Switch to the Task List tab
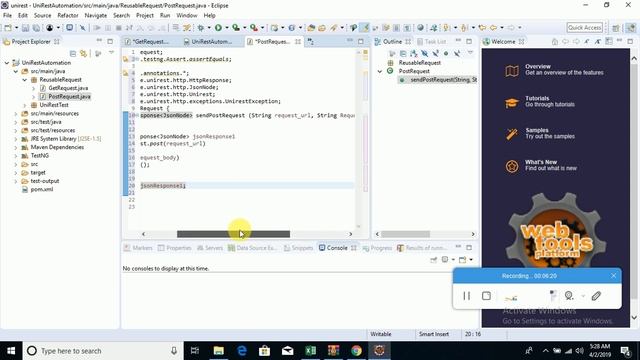The height and width of the screenshot is (360, 640). [x=431, y=42]
